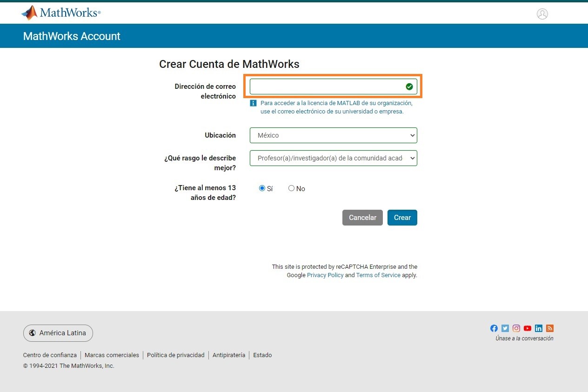Open the Instagram social icon
This screenshot has width=588, height=392.
516,328
